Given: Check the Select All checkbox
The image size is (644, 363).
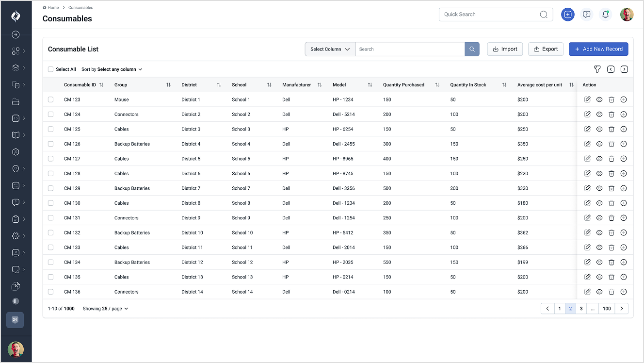Looking at the screenshot, I should coord(51,69).
